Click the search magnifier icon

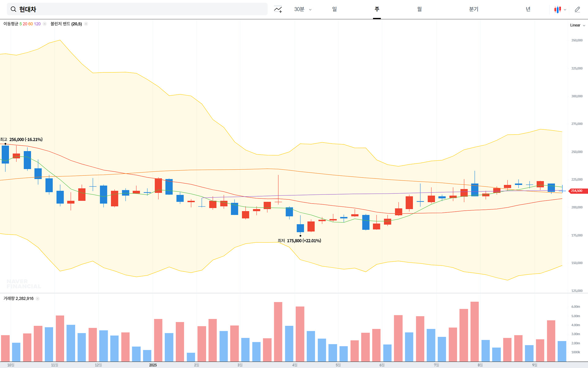[x=13, y=9]
